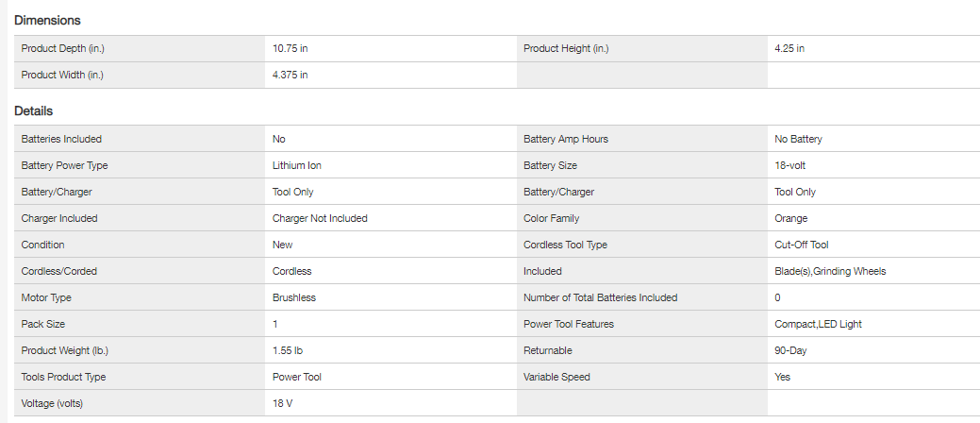Click the Cut-Off Tool value
The width and height of the screenshot is (980, 423).
802,245
